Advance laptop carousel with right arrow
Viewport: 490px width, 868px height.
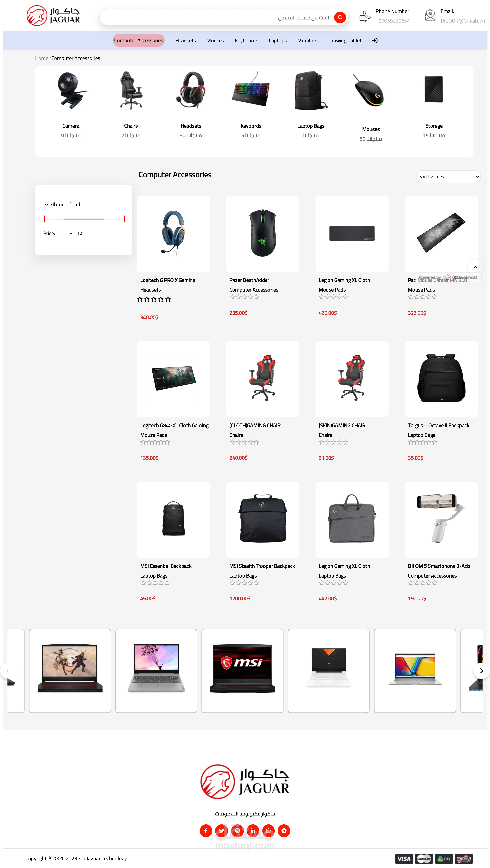pos(482,671)
